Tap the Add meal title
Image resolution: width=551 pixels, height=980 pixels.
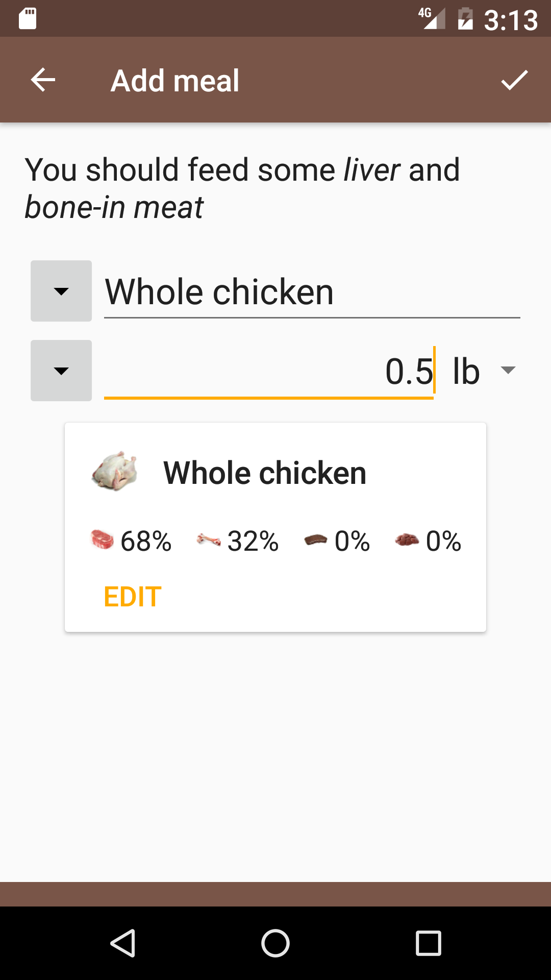coord(175,81)
